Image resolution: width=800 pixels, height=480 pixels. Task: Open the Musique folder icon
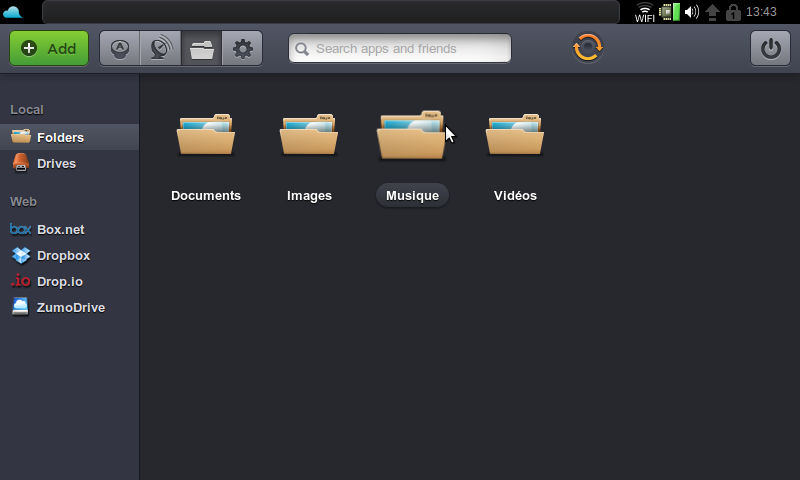(x=411, y=135)
